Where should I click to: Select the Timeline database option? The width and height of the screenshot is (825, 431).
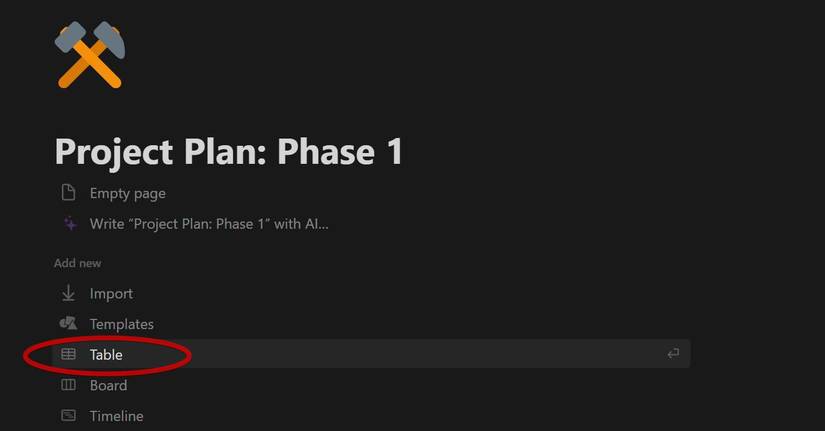point(116,416)
